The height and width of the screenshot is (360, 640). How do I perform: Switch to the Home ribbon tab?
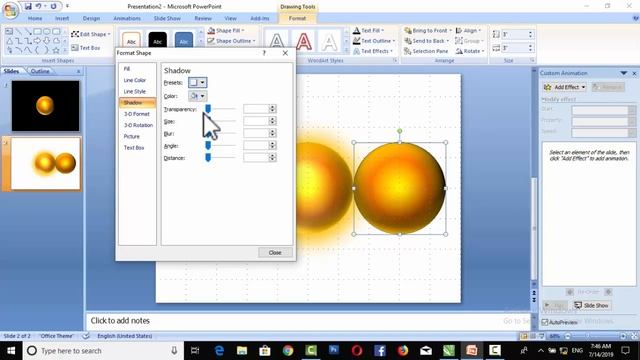(35, 18)
